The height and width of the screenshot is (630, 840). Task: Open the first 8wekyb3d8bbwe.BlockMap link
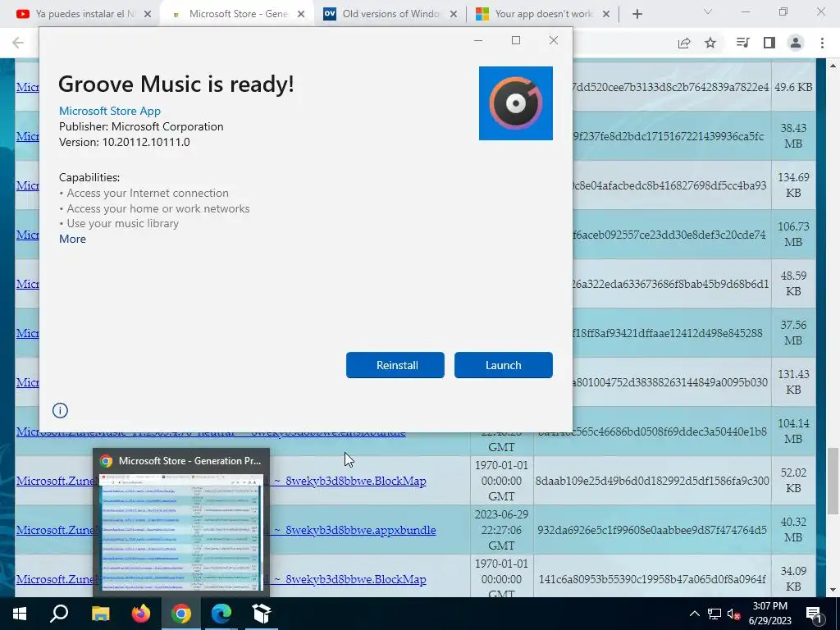click(356, 481)
